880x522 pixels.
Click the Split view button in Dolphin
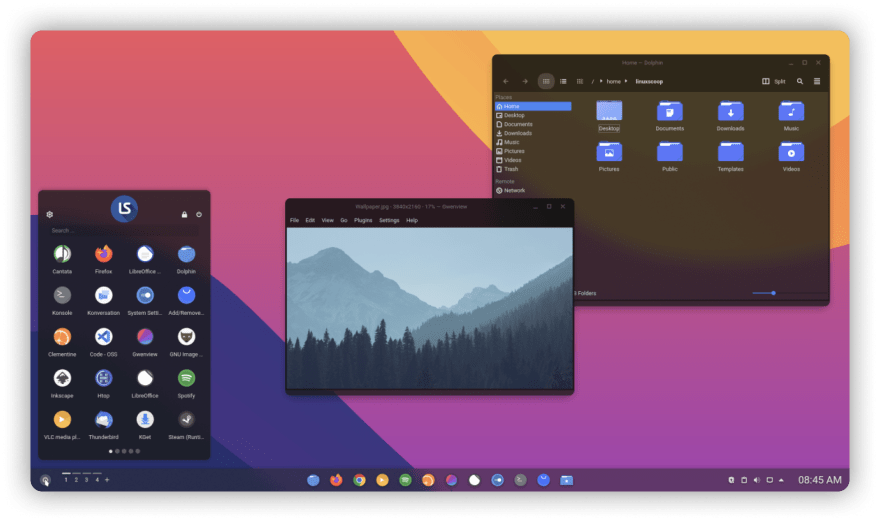[x=773, y=81]
